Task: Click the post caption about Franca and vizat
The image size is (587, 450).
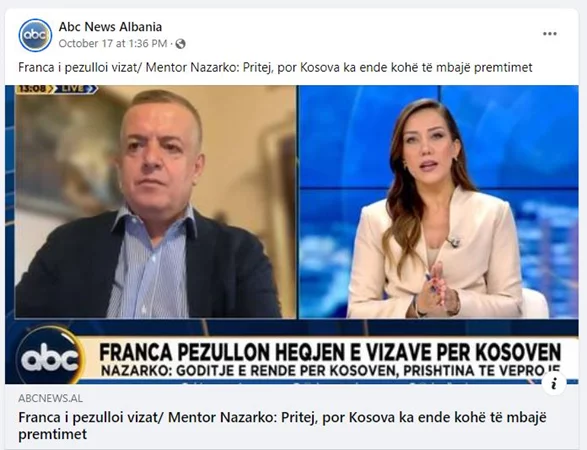Action: click(275, 67)
